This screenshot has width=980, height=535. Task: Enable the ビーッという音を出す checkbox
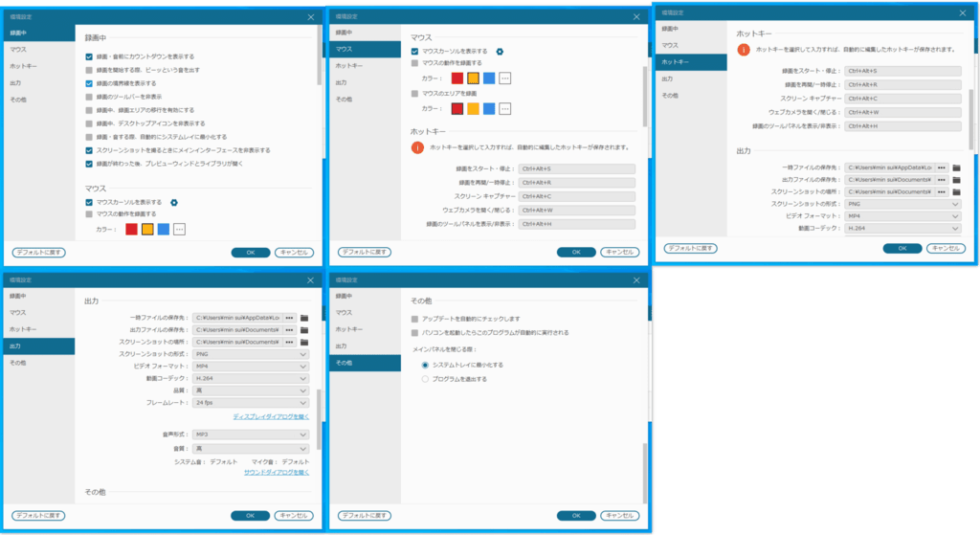point(89,70)
